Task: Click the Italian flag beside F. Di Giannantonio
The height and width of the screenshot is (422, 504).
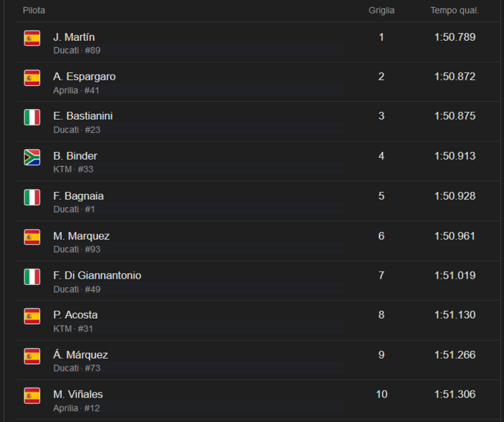Action: [x=32, y=276]
